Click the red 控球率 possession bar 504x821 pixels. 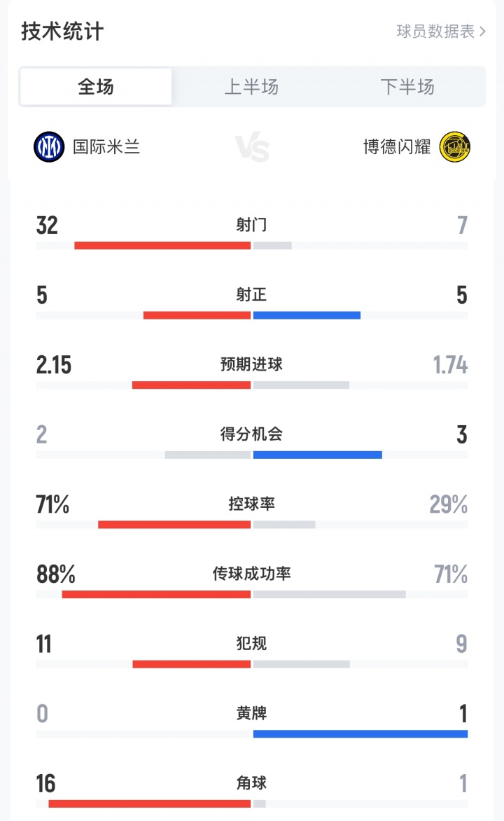(174, 525)
